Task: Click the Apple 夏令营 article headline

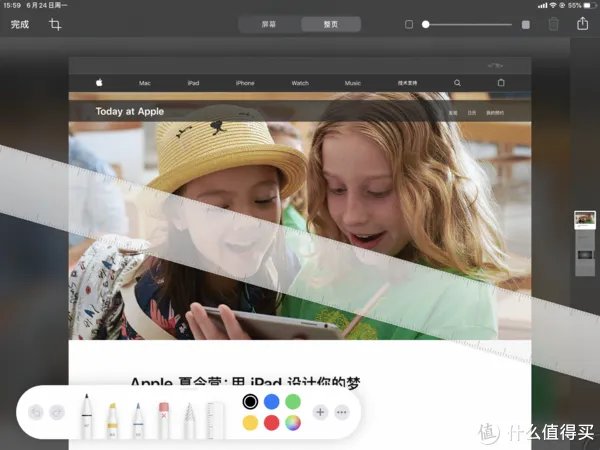Action: (245, 382)
